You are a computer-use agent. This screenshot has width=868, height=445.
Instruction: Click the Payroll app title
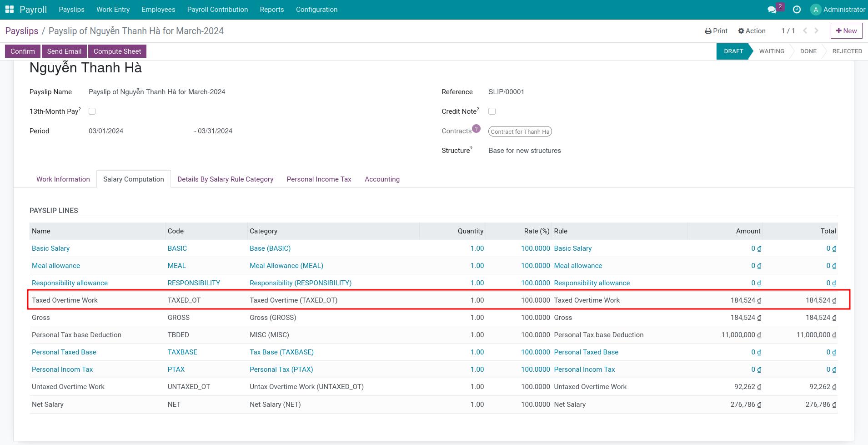(33, 10)
